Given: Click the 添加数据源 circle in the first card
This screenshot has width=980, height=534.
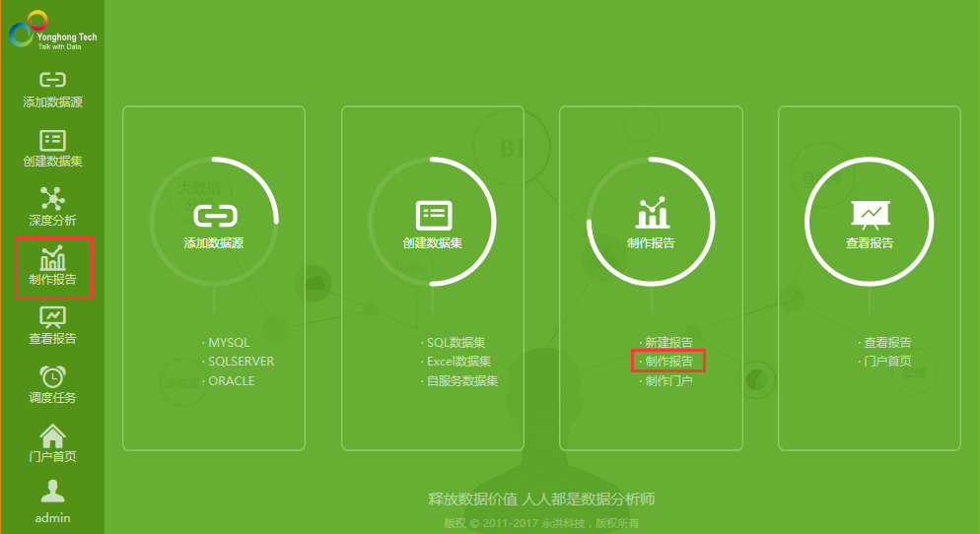Looking at the screenshot, I should click(x=214, y=222).
